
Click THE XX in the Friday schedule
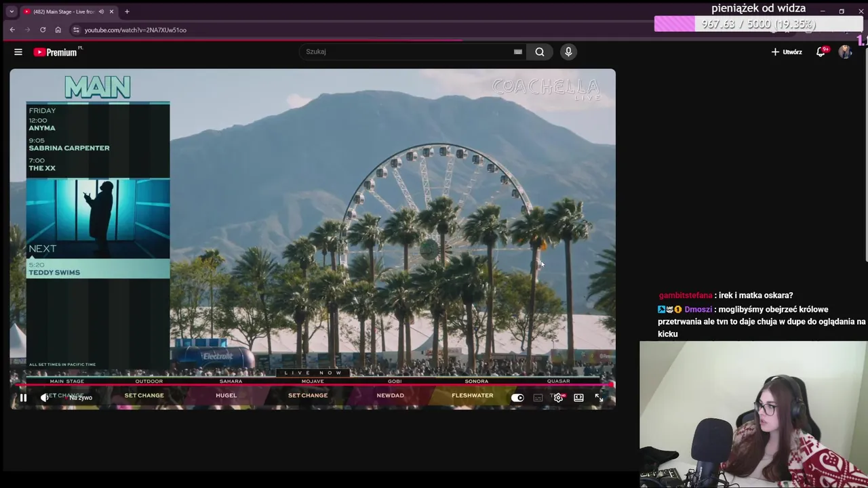click(x=42, y=168)
